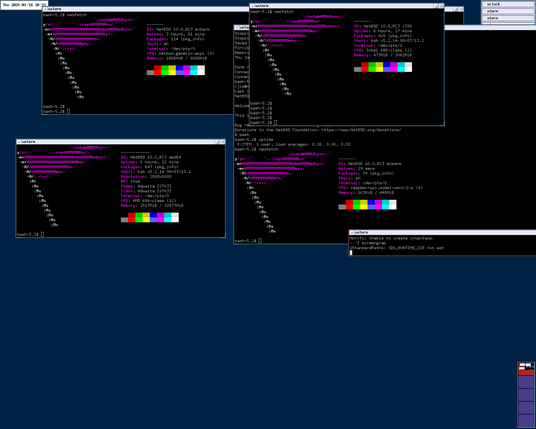Viewport: 536px width, 429px height.
Task: Select the xclock entry in the icon manager
Action: click(508, 4)
